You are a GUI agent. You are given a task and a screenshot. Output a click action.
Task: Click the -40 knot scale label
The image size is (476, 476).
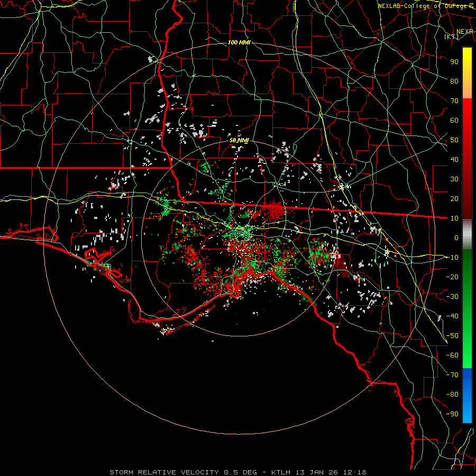pos(452,316)
